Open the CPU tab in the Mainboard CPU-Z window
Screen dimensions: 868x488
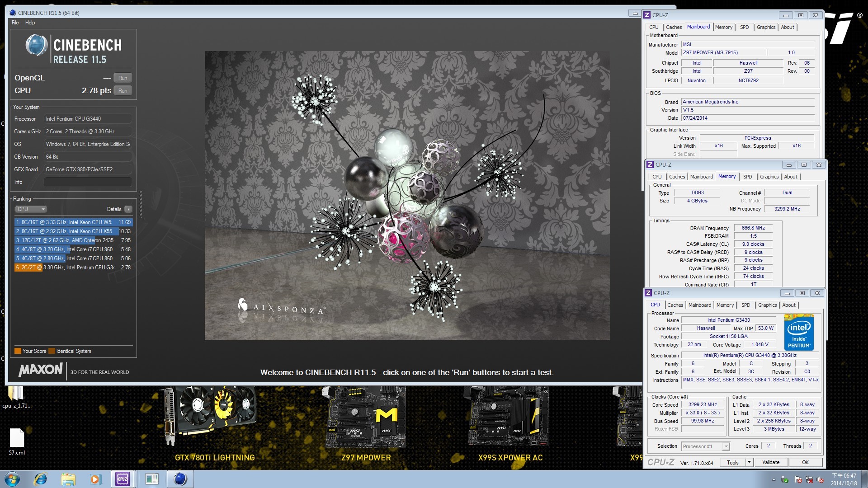tap(654, 27)
